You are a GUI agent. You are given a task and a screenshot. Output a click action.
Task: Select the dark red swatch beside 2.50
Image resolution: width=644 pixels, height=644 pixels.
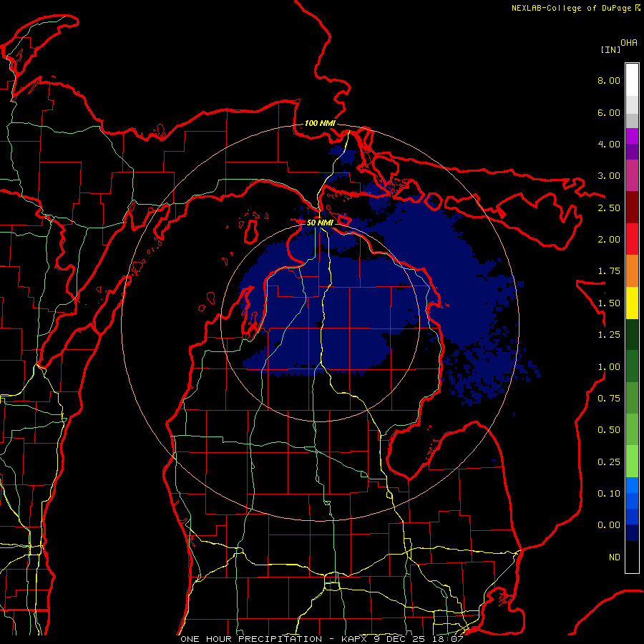(632, 208)
